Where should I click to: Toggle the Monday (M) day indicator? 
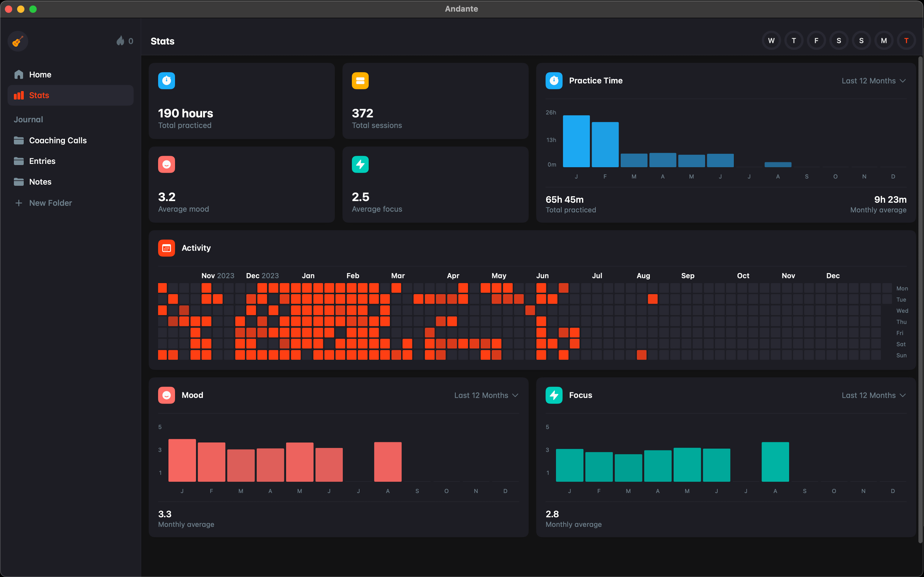click(884, 40)
